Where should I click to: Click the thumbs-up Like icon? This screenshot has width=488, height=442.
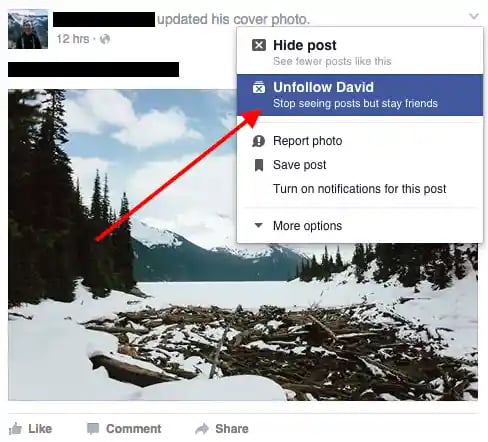pyautogui.click(x=15, y=429)
